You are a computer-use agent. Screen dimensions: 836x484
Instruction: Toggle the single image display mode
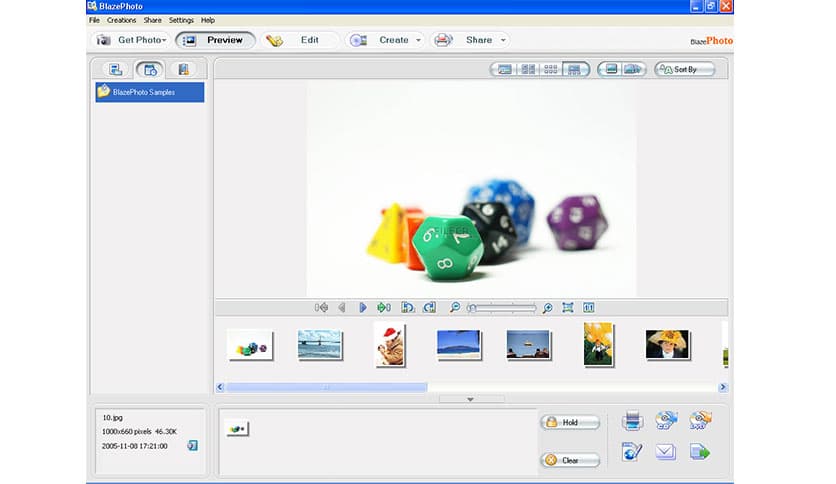coord(608,69)
